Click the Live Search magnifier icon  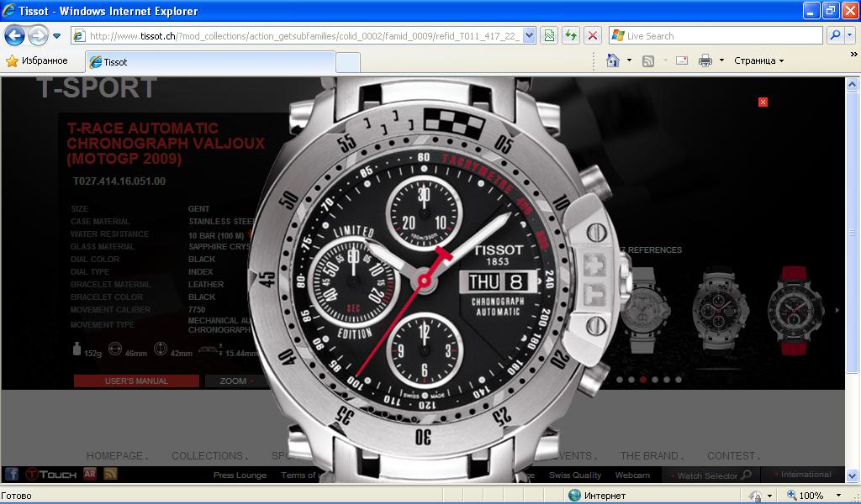click(835, 36)
